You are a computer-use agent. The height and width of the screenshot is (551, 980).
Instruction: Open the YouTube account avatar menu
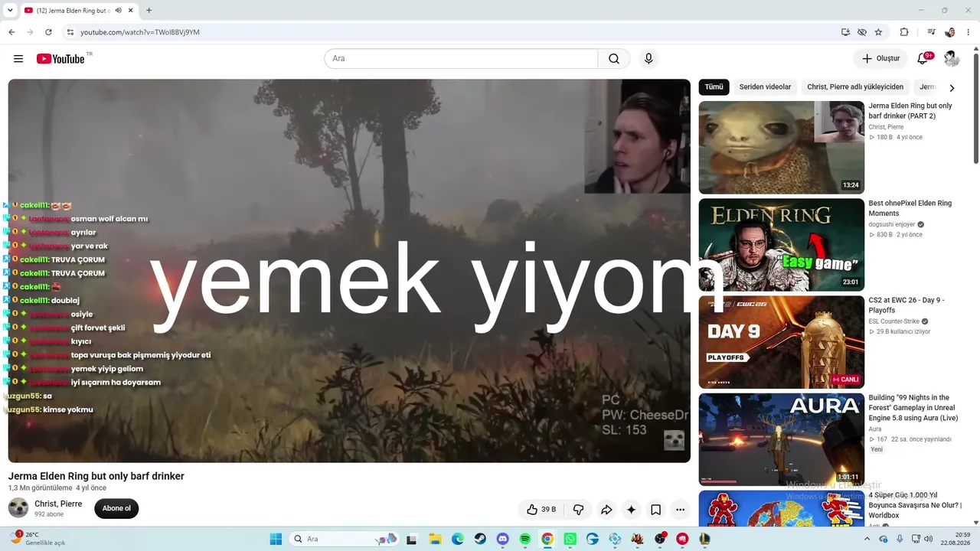pyautogui.click(x=952, y=59)
